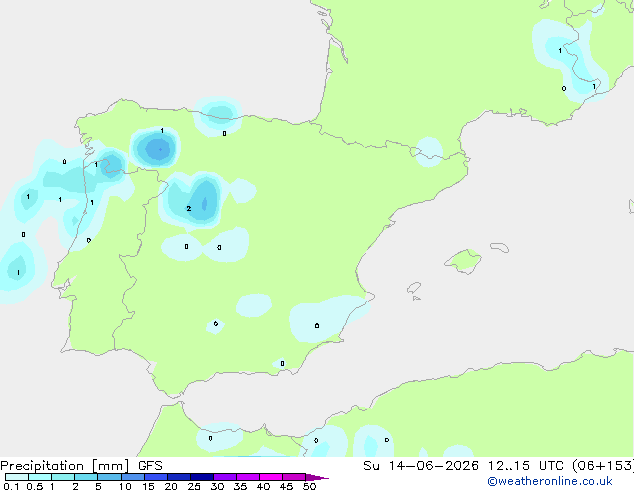Click the '12..15 UTC' time text
Viewport: 634px width, 490px height.
coord(525,466)
